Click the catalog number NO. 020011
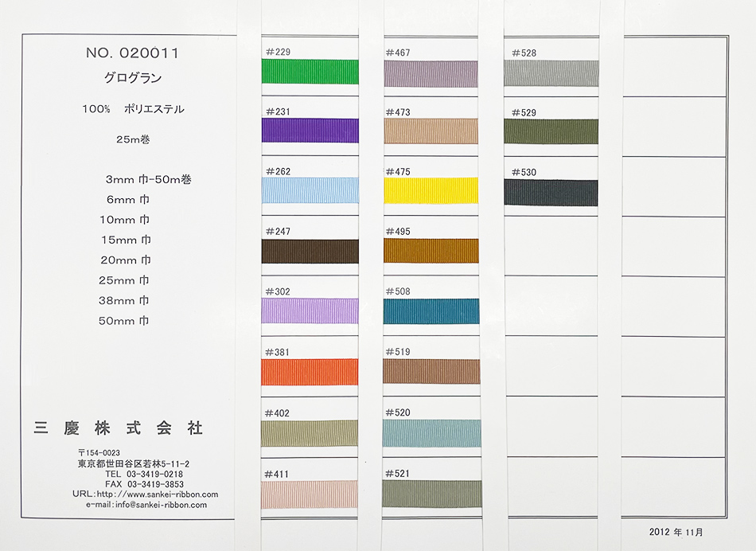The image size is (756, 551). pyautogui.click(x=133, y=53)
